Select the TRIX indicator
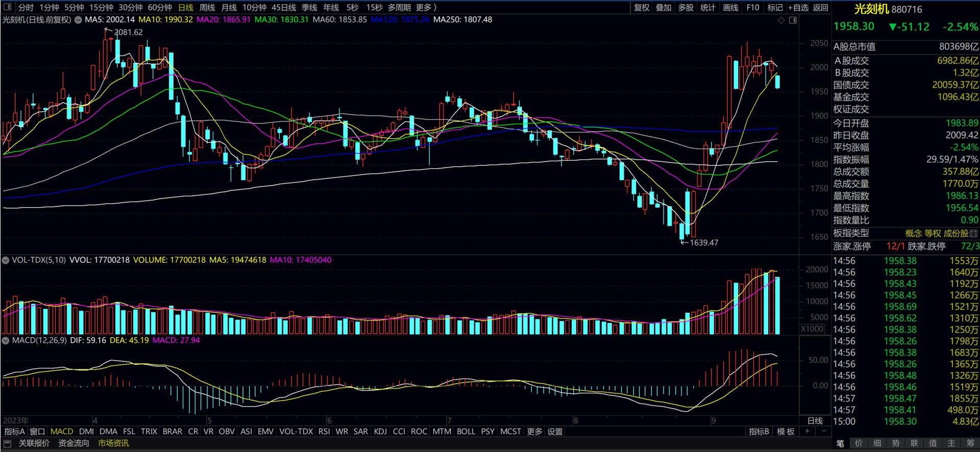Screen dimensions: 980x452 point(149,432)
